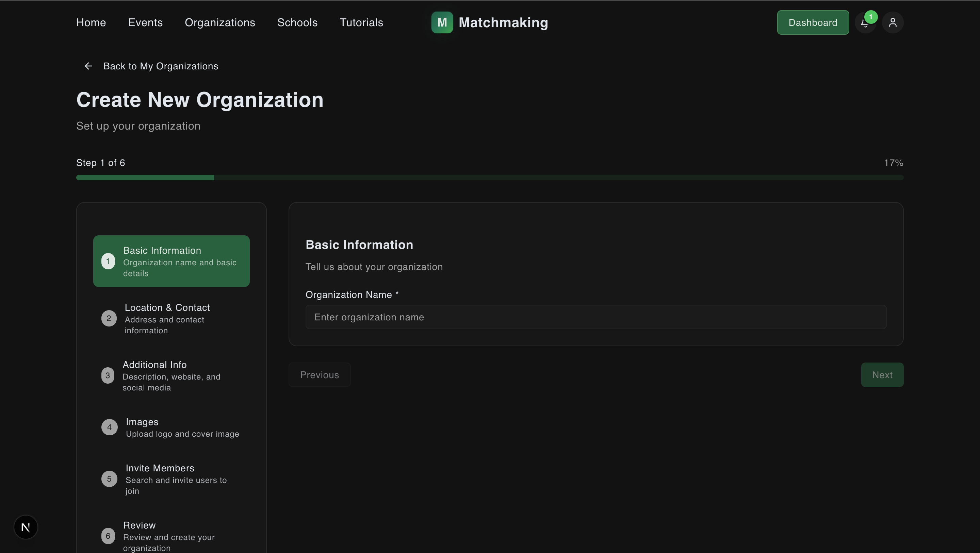Select the Basic Information step title

coord(162,250)
